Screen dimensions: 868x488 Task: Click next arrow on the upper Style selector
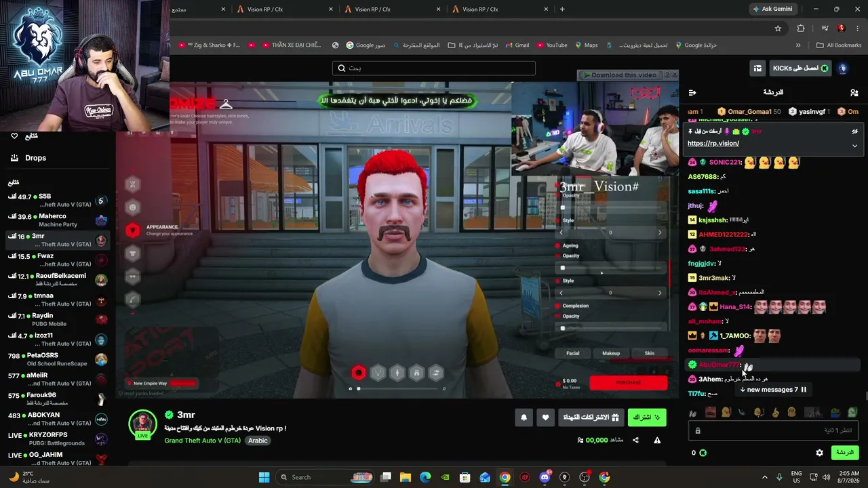pyautogui.click(x=659, y=232)
